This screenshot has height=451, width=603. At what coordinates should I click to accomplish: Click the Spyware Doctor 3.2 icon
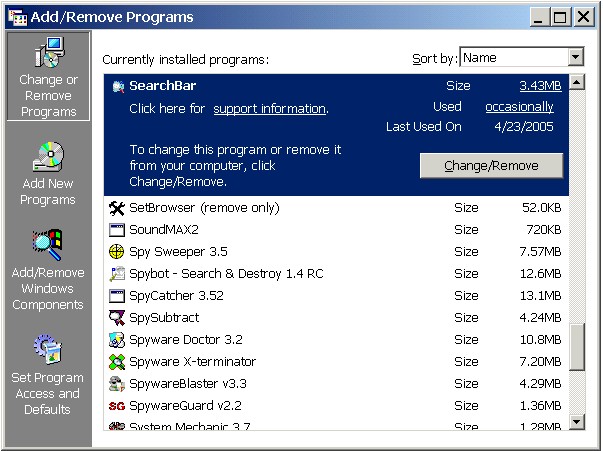[117, 340]
